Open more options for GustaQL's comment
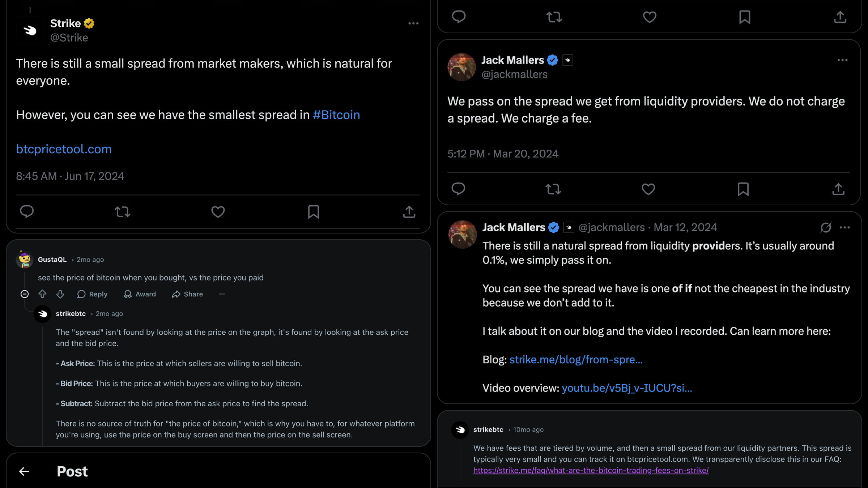The width and height of the screenshot is (868, 488). [x=222, y=294]
